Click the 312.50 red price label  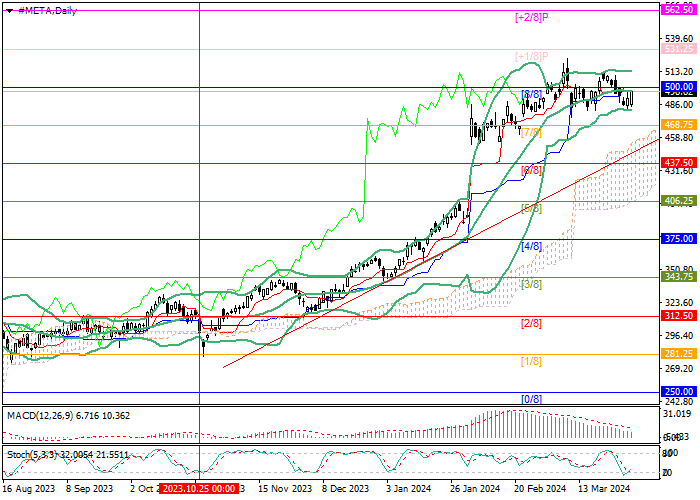point(679,316)
